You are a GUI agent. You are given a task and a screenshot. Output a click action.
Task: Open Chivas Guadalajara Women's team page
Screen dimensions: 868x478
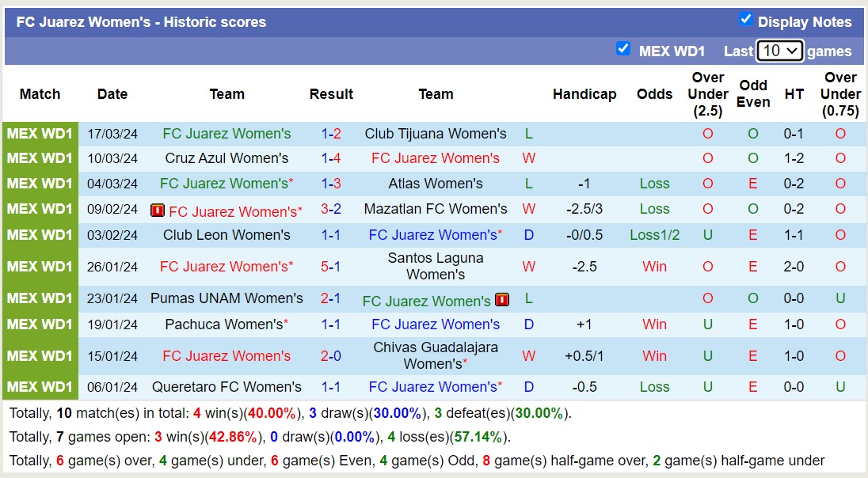click(436, 356)
